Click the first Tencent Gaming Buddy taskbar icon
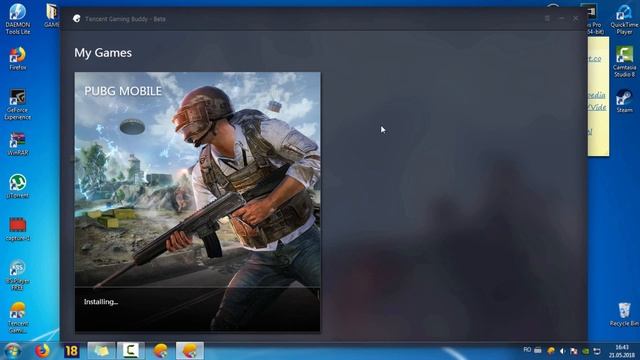Viewport: 640px width, 360px height. (160, 351)
